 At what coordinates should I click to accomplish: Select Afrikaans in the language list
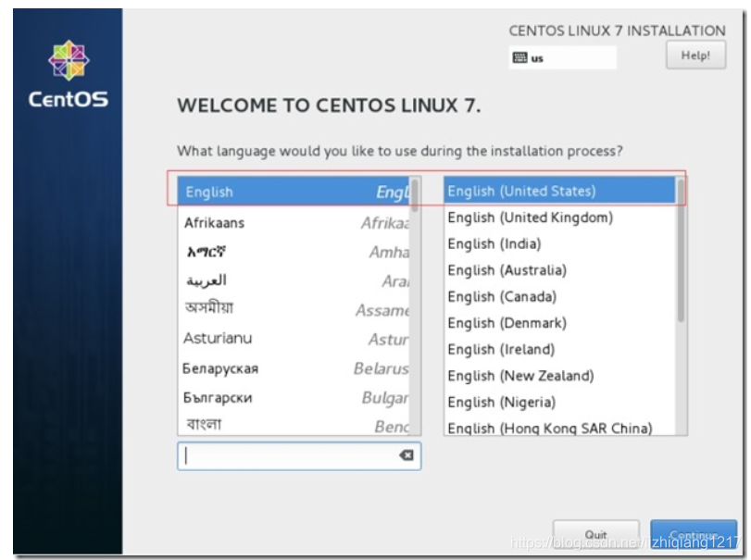[294, 222]
